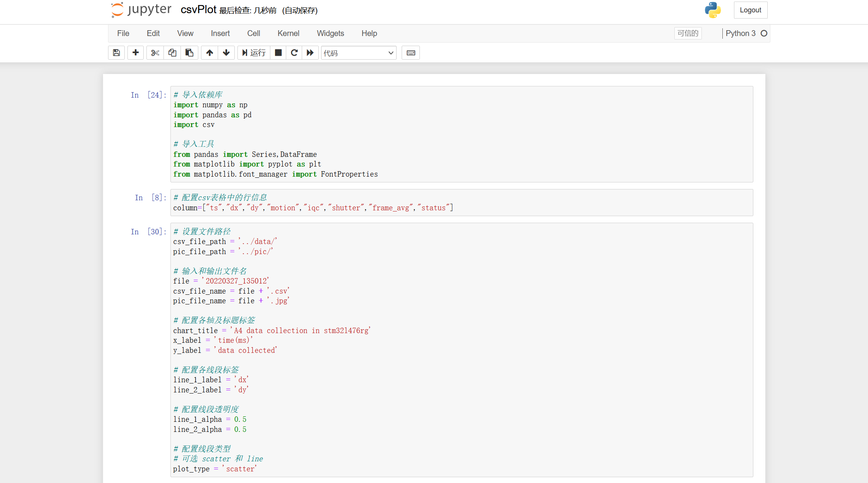Click the csv_file_path assignment line
This screenshot has height=483, width=868.
coord(225,242)
